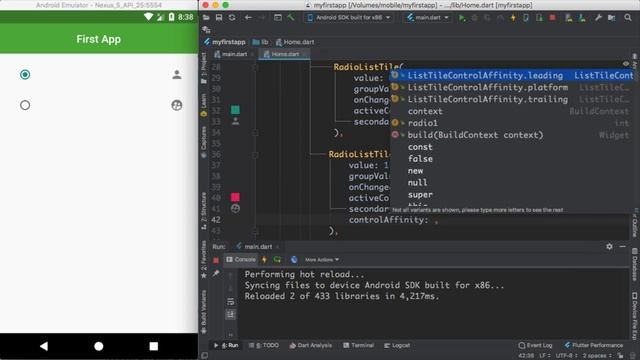Open the Project tool window sidebar tab

point(204,68)
